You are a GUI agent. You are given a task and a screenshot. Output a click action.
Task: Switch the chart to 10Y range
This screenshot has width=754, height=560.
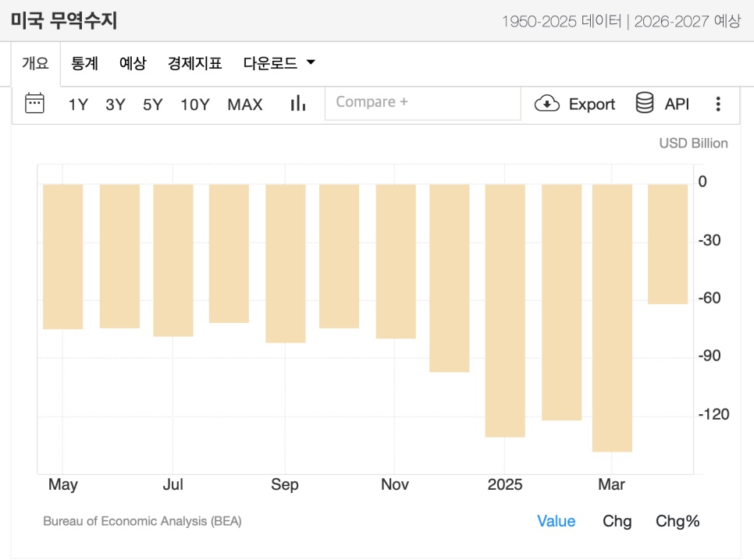(195, 105)
